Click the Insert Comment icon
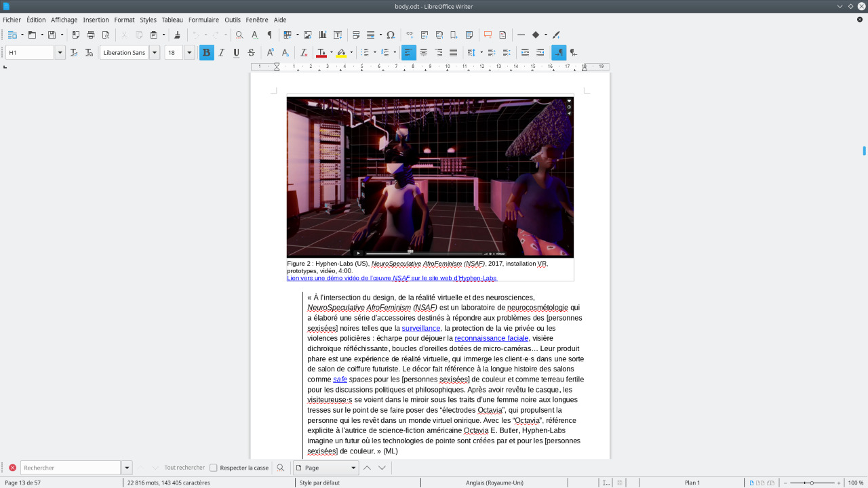 click(x=488, y=35)
